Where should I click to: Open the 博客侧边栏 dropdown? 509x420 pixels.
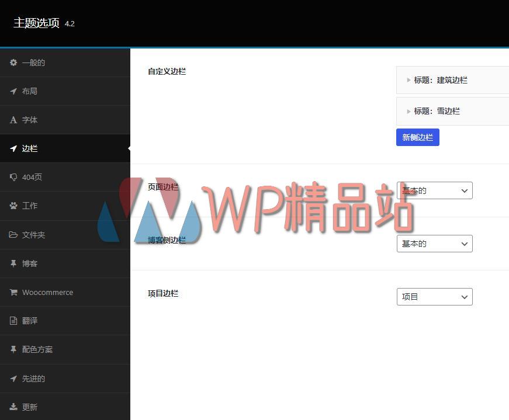click(x=434, y=244)
